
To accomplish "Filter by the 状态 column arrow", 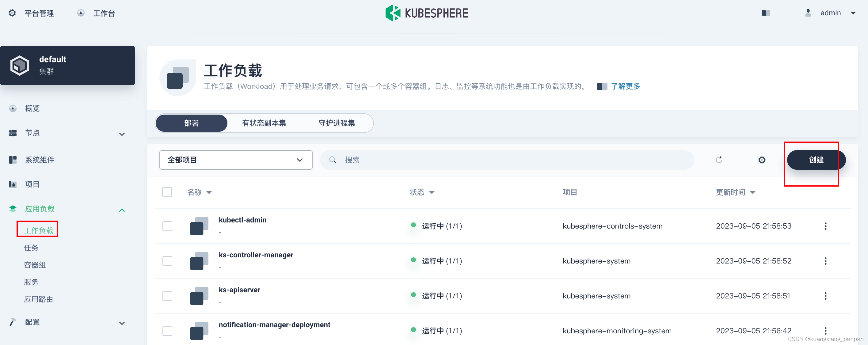I will coord(432,193).
